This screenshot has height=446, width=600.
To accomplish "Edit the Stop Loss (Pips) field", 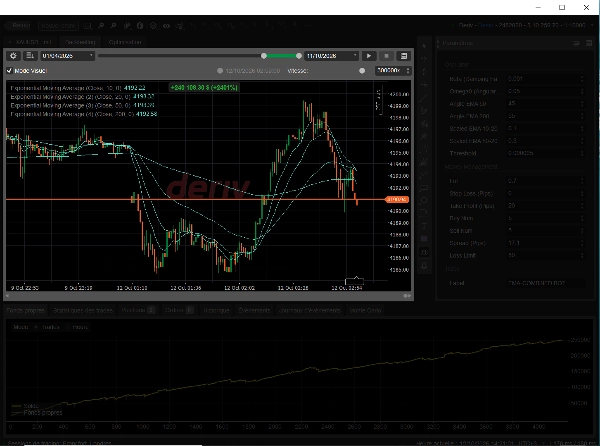I will click(x=545, y=194).
